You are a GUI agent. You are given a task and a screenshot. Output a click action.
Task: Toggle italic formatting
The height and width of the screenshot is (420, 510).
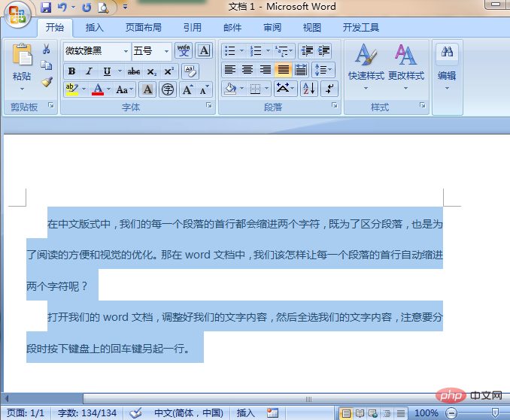tap(89, 71)
